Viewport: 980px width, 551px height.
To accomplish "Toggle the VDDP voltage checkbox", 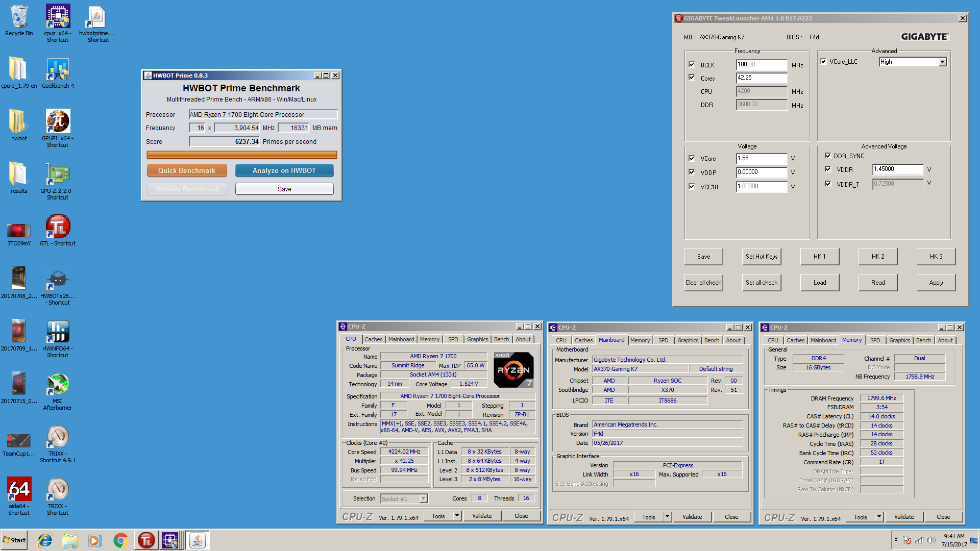I will [692, 172].
